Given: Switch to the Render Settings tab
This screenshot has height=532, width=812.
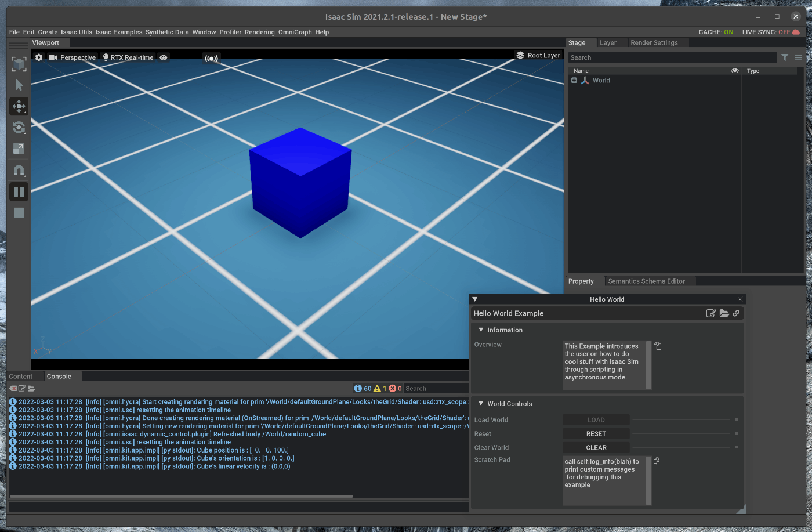Looking at the screenshot, I should [x=654, y=42].
